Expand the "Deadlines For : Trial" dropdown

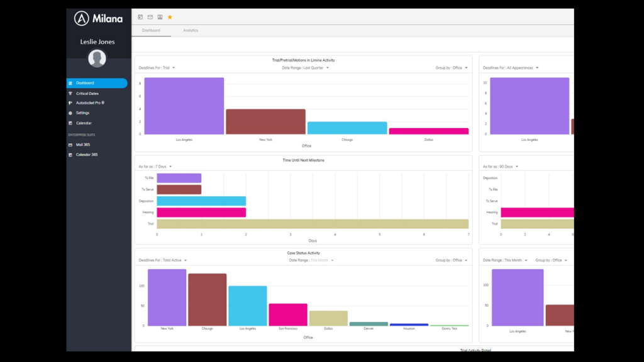(x=157, y=68)
